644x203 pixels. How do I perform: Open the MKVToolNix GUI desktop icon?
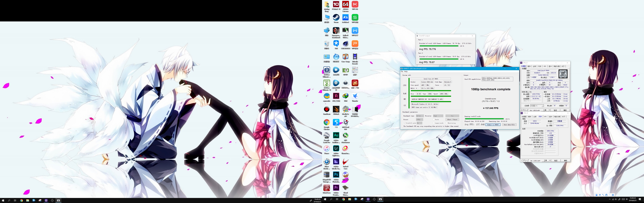(x=346, y=125)
